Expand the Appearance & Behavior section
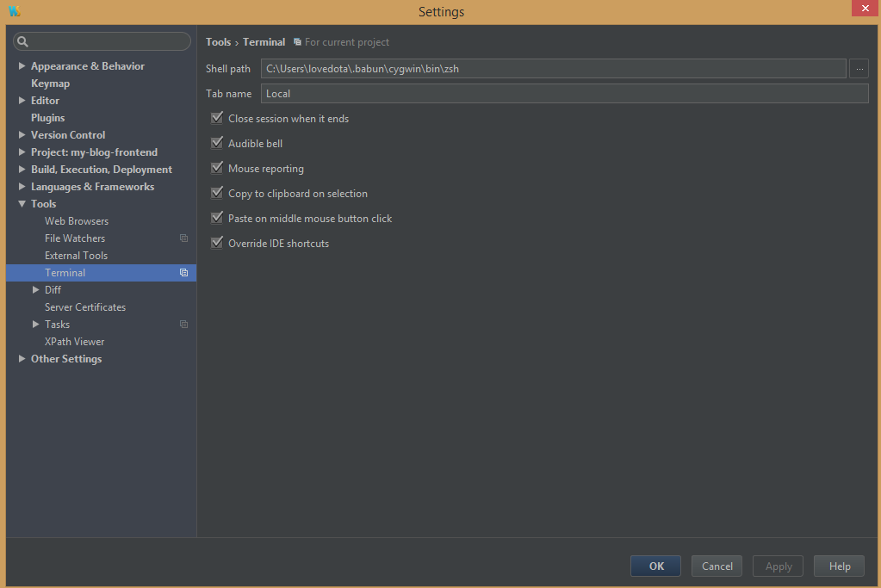The height and width of the screenshot is (588, 881). pos(22,65)
